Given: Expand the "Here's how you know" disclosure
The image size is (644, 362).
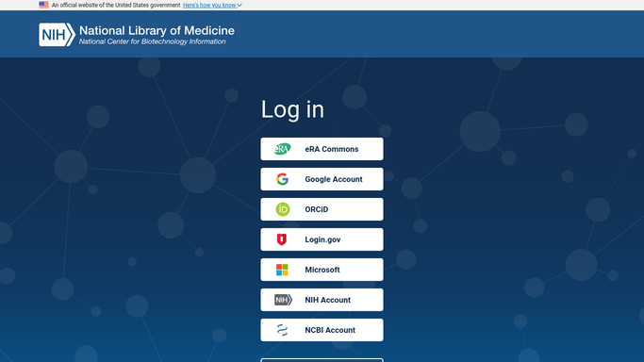Looking at the screenshot, I should [212, 6].
